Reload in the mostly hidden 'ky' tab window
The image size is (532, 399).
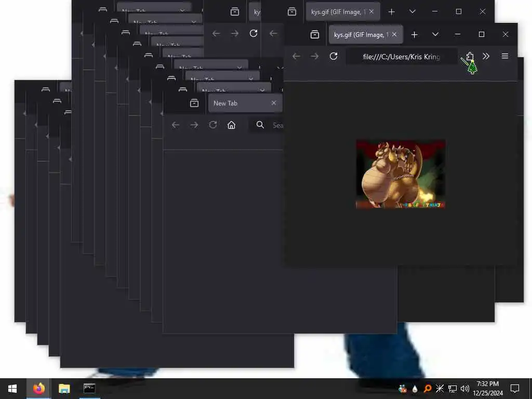(x=254, y=33)
